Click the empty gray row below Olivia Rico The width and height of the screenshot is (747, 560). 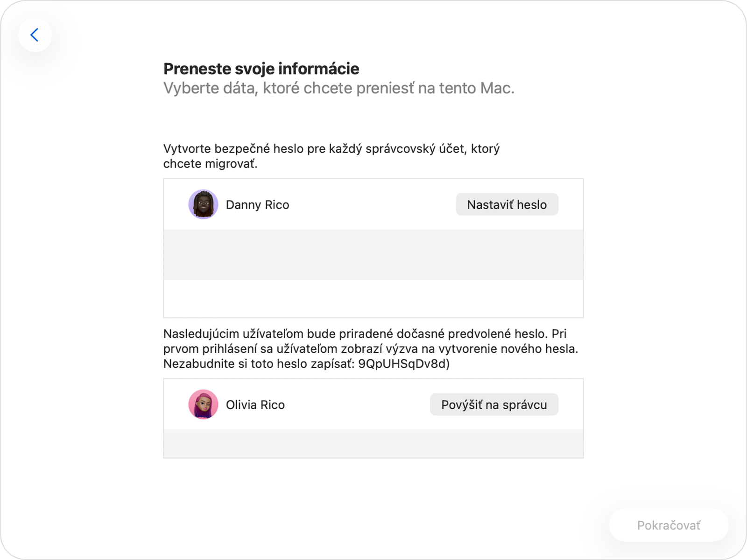tap(373, 443)
